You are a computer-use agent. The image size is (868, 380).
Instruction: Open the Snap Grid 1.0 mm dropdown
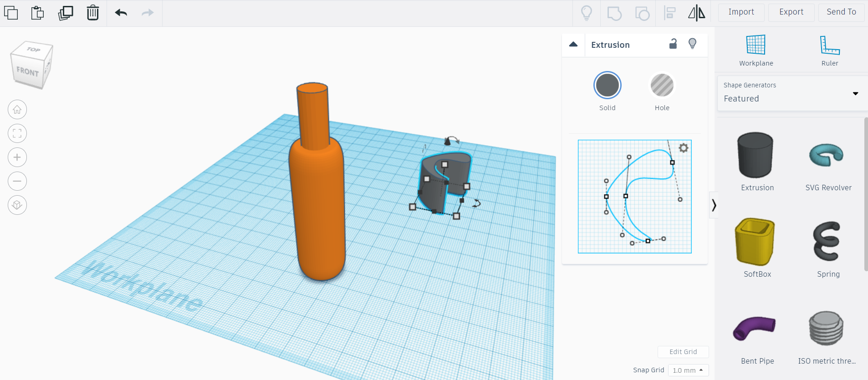(x=688, y=370)
